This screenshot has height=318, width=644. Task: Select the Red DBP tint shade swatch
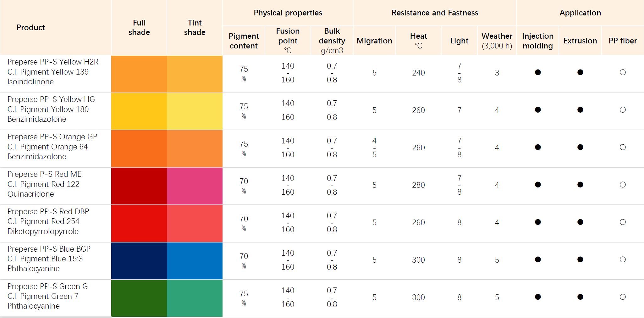click(x=195, y=224)
